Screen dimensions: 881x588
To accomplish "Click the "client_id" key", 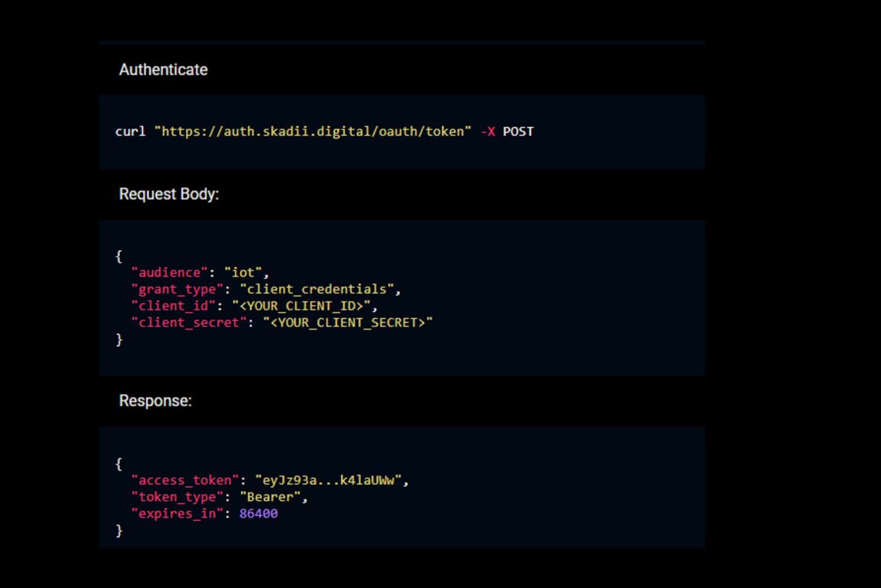I will [x=173, y=306].
